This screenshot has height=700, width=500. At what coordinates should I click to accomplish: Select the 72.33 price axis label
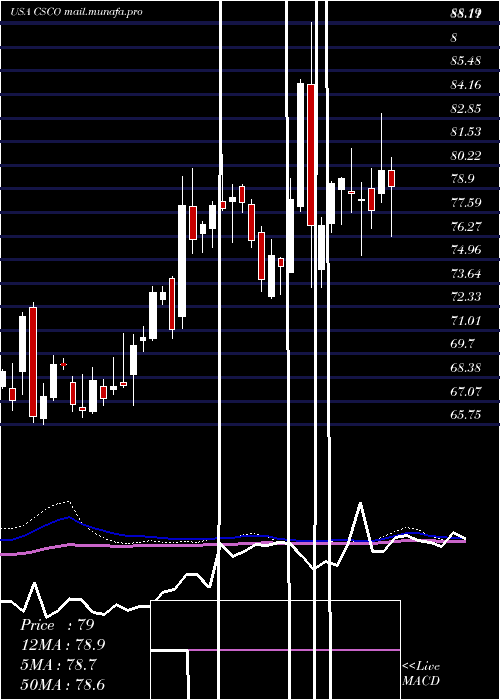tap(466, 297)
